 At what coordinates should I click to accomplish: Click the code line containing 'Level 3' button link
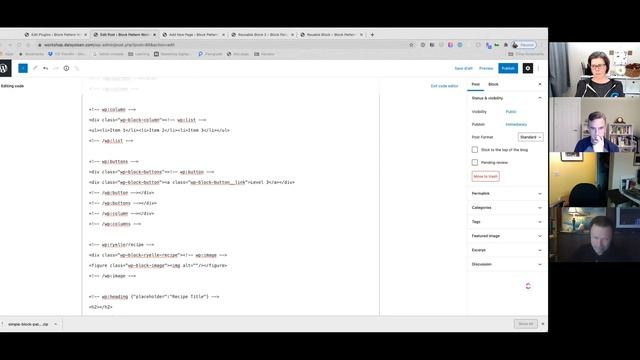191,182
